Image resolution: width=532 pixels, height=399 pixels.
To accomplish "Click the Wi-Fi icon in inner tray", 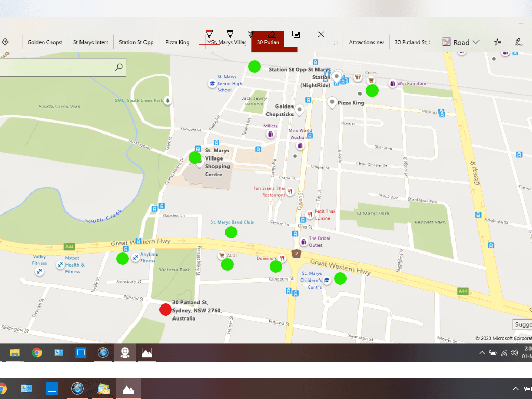I will tap(504, 353).
